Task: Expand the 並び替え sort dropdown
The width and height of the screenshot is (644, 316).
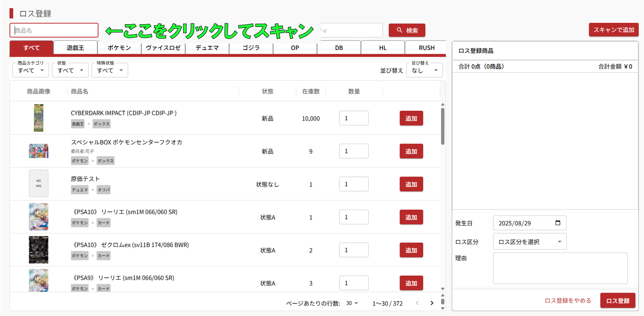Action: 424,70
